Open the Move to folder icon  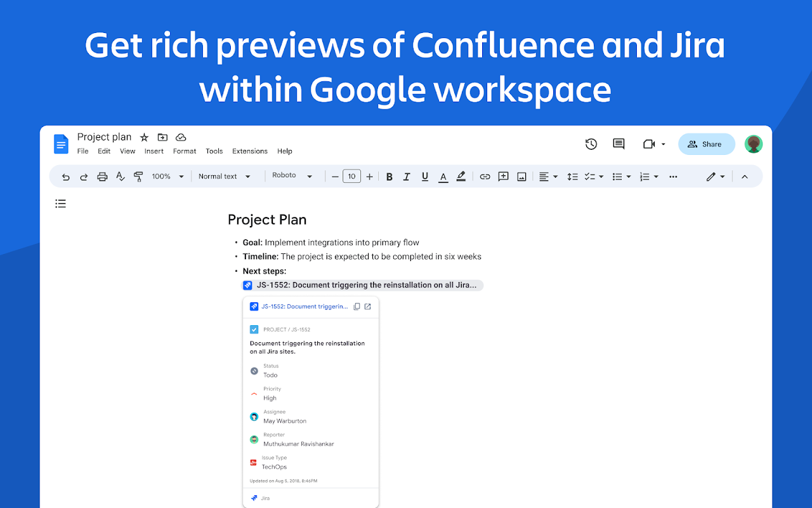pos(162,137)
